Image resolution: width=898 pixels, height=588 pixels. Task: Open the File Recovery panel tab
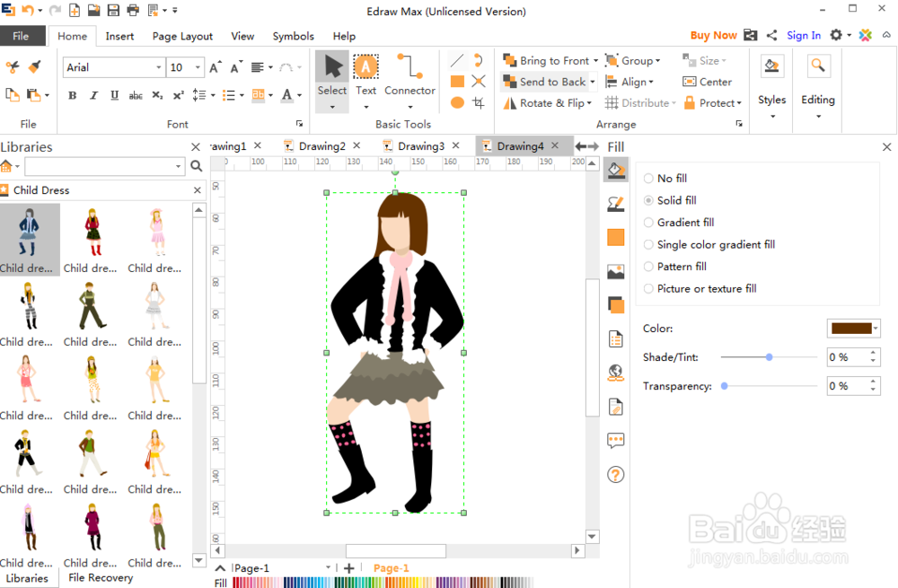(101, 577)
